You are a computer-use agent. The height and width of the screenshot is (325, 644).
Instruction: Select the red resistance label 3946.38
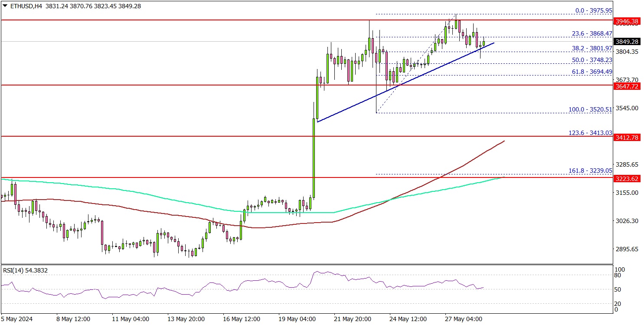[627, 20]
